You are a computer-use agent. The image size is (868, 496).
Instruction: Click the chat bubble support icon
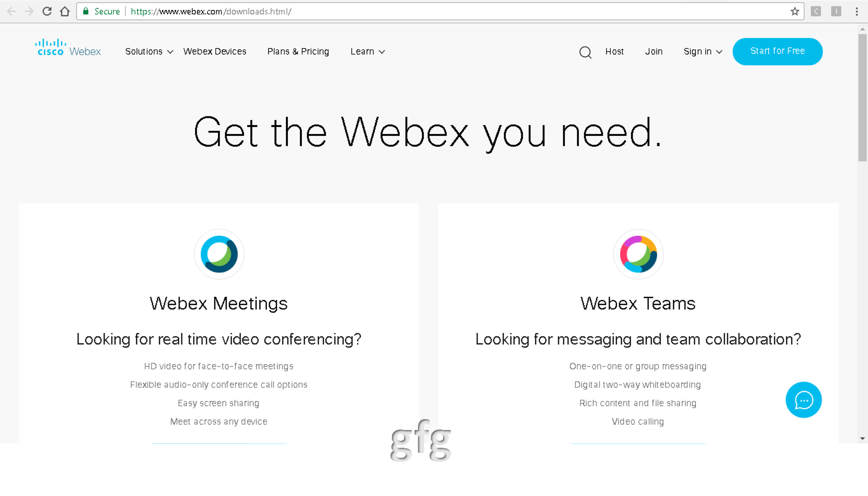coord(804,400)
